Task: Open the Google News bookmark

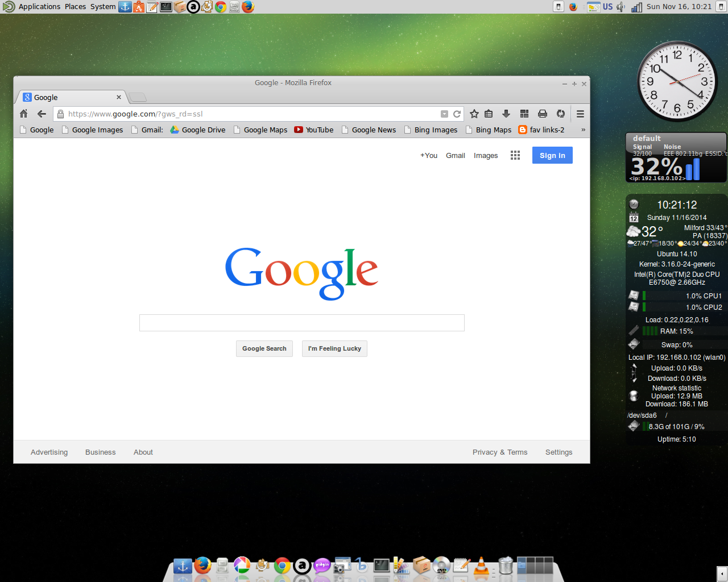Action: pyautogui.click(x=369, y=130)
